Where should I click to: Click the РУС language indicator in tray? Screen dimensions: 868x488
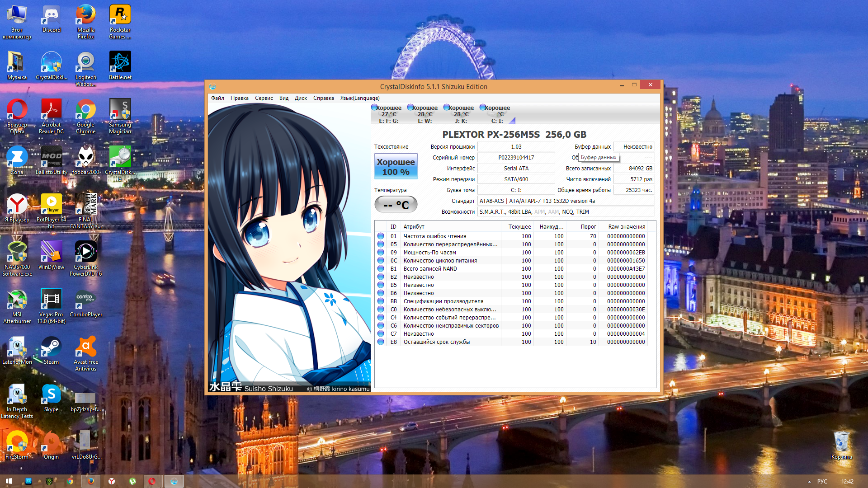point(822,482)
